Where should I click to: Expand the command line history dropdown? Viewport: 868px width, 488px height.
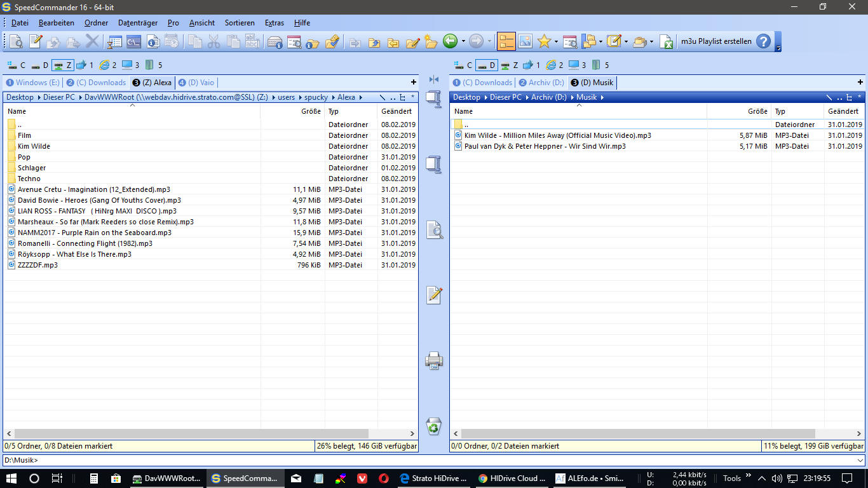coord(860,461)
